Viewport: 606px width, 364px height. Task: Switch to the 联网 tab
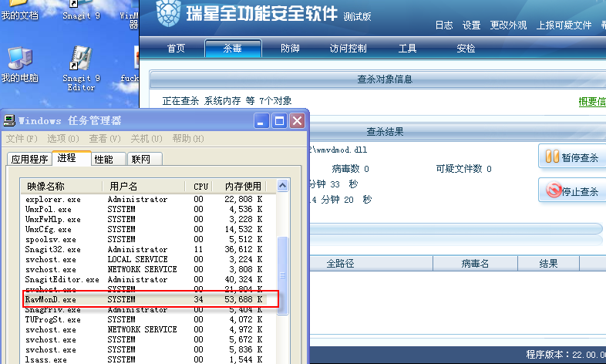coord(145,159)
